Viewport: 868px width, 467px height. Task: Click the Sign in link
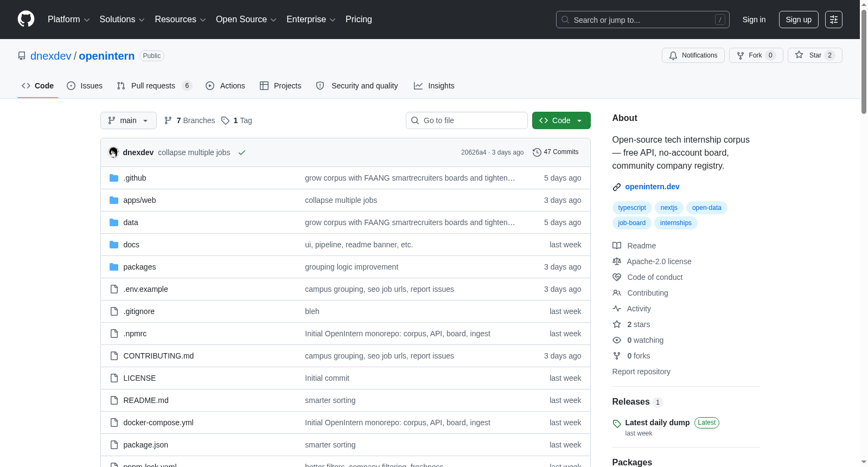(754, 20)
